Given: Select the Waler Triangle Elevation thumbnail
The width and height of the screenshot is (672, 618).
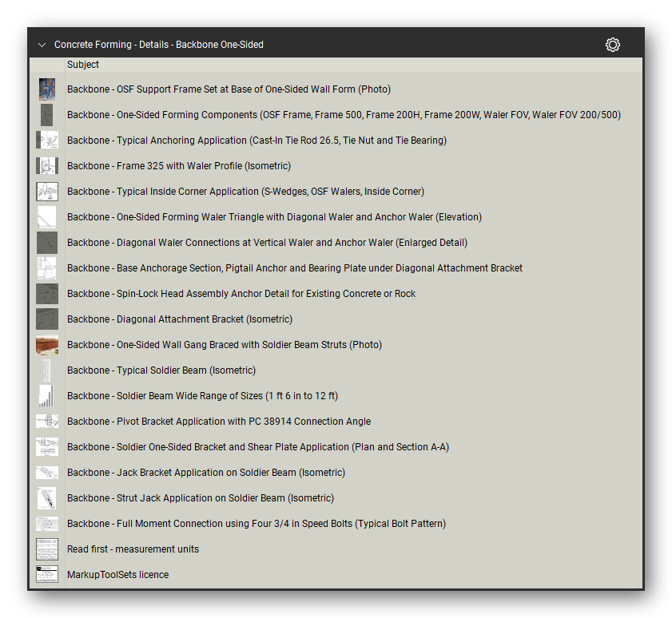Looking at the screenshot, I should 46,217.
